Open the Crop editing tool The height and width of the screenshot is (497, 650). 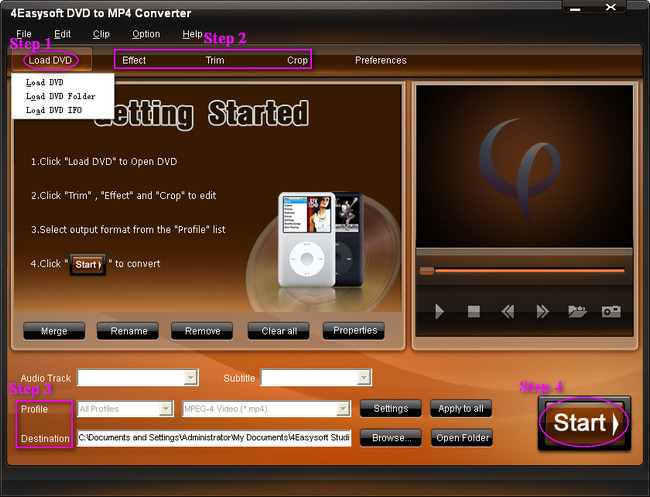297,61
